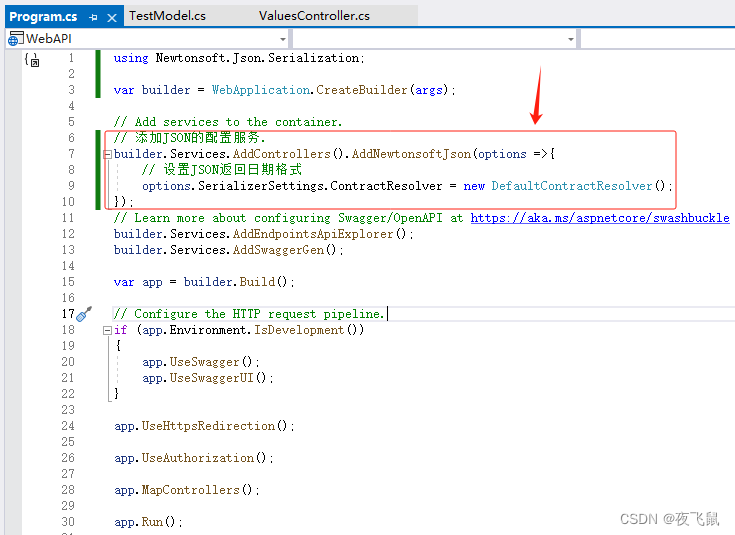The width and height of the screenshot is (735, 535).
Task: Click the AddNewtonsoftJson method name
Action: (411, 154)
